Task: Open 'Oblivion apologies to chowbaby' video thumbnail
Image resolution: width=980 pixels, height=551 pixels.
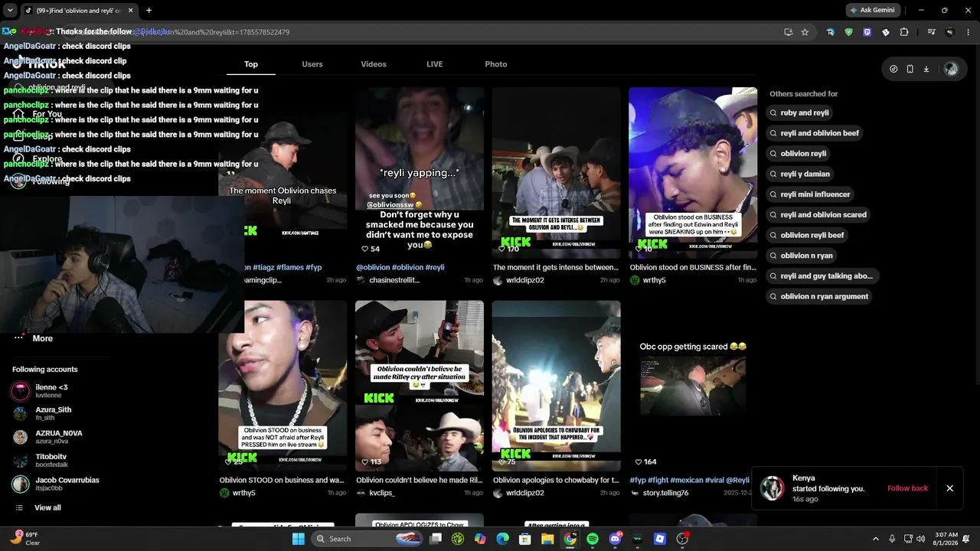Action: pyautogui.click(x=557, y=386)
